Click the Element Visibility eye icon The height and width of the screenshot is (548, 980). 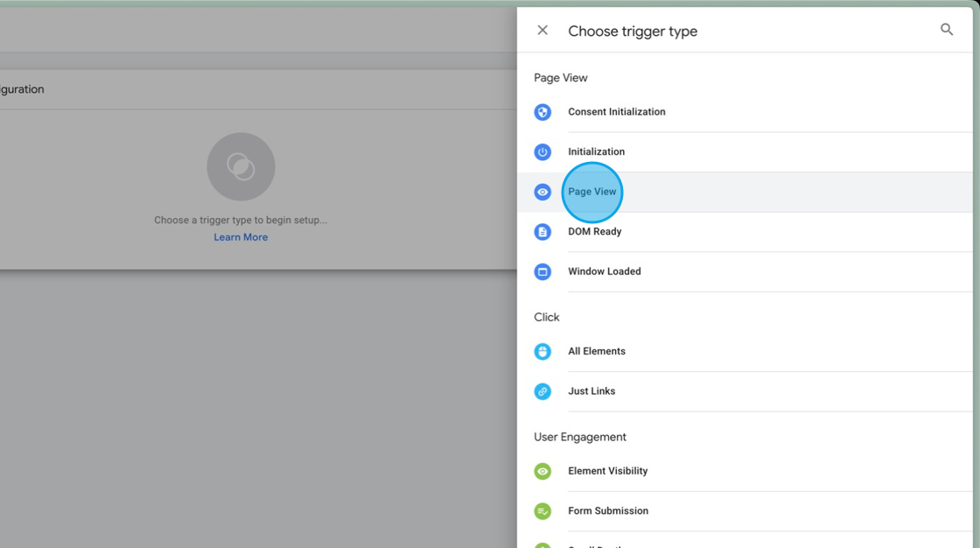click(542, 471)
